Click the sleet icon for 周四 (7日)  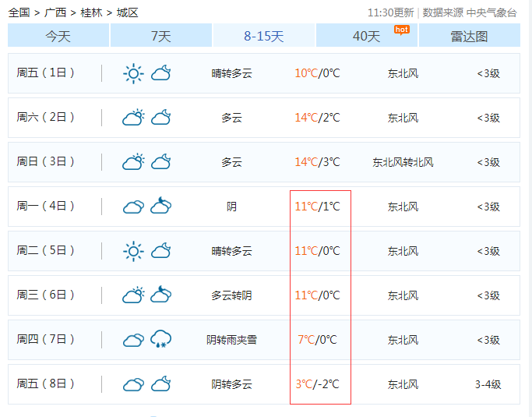[x=161, y=339]
